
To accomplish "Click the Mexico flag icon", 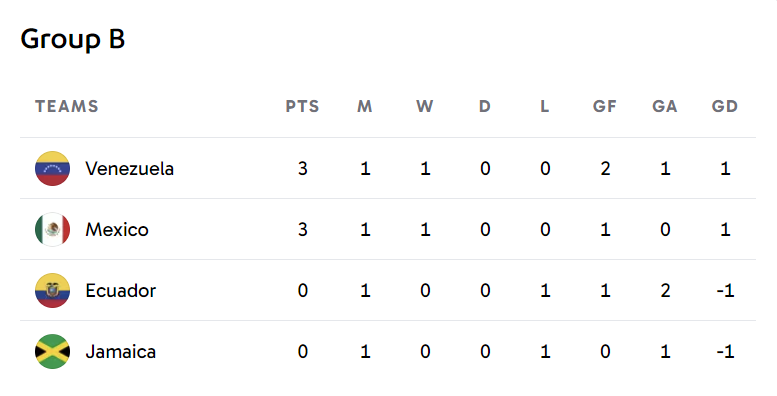I will click(53, 229).
